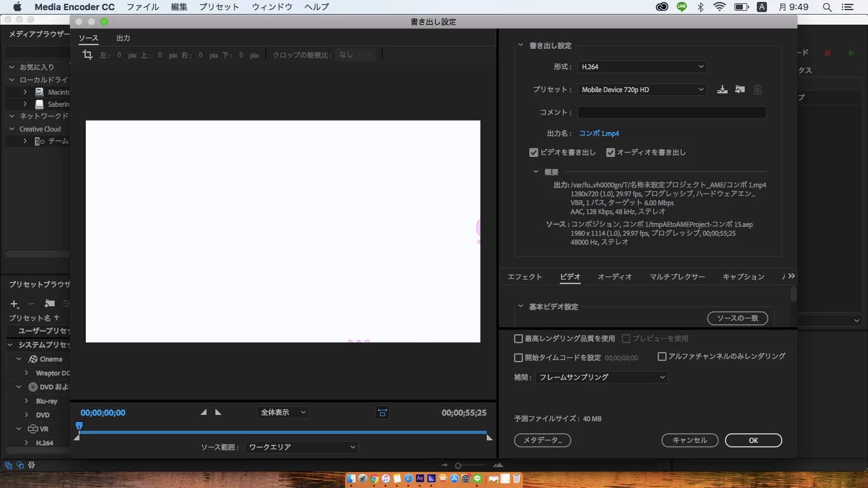This screenshot has height=488, width=868.
Task: Enable 最高レンダリング品質を使用 checkbox
Action: (x=519, y=339)
